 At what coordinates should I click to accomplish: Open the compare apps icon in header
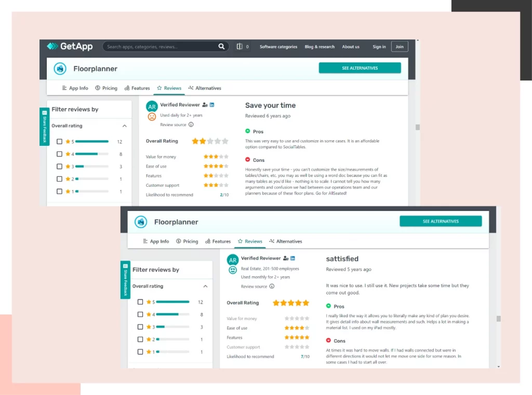tap(240, 46)
